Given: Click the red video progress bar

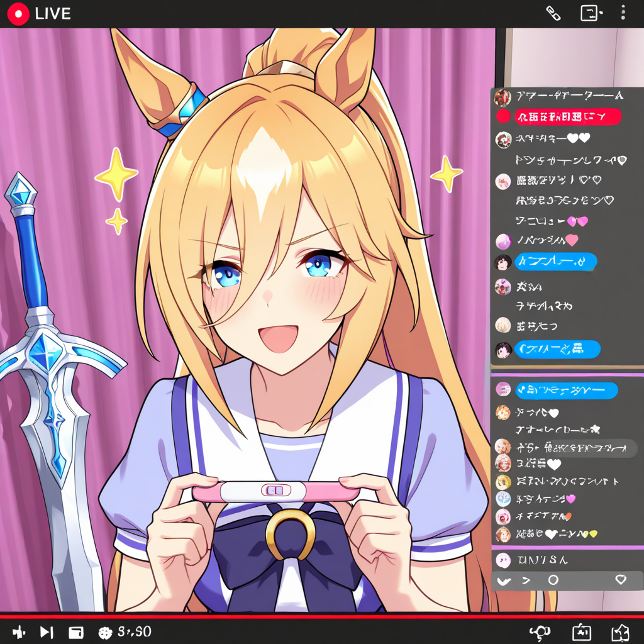Looking at the screenshot, I should tap(314, 616).
